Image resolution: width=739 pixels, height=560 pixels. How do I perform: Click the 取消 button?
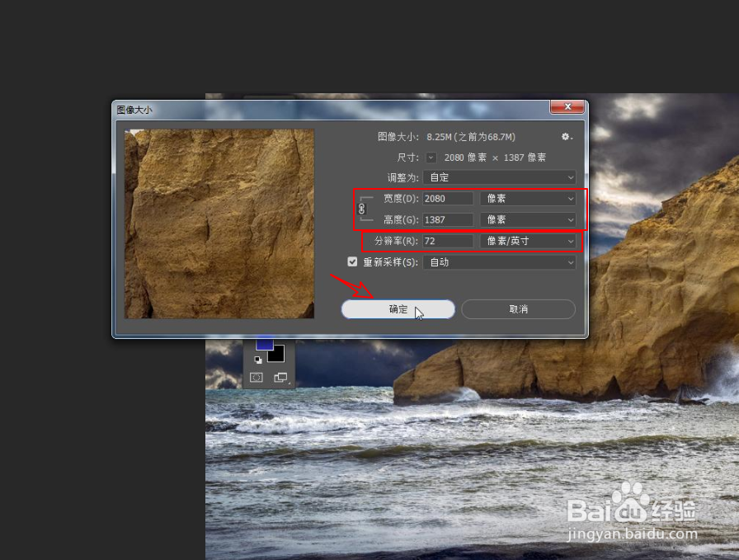pos(519,309)
